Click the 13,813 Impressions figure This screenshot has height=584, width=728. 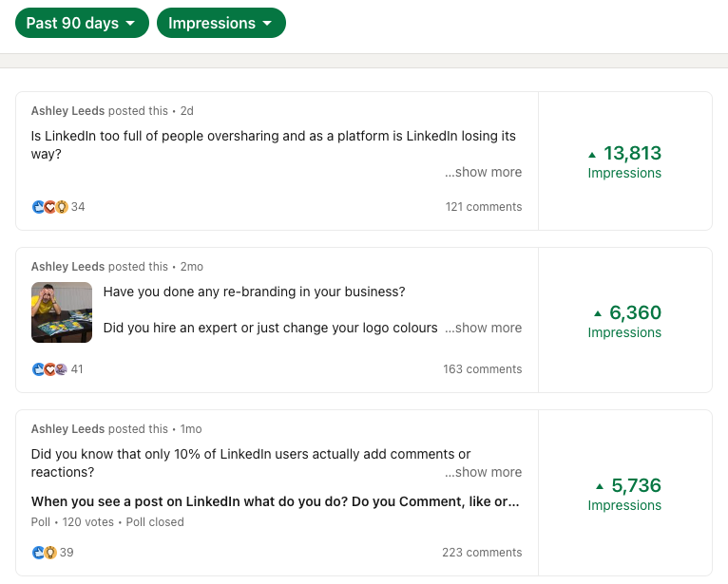point(632,154)
